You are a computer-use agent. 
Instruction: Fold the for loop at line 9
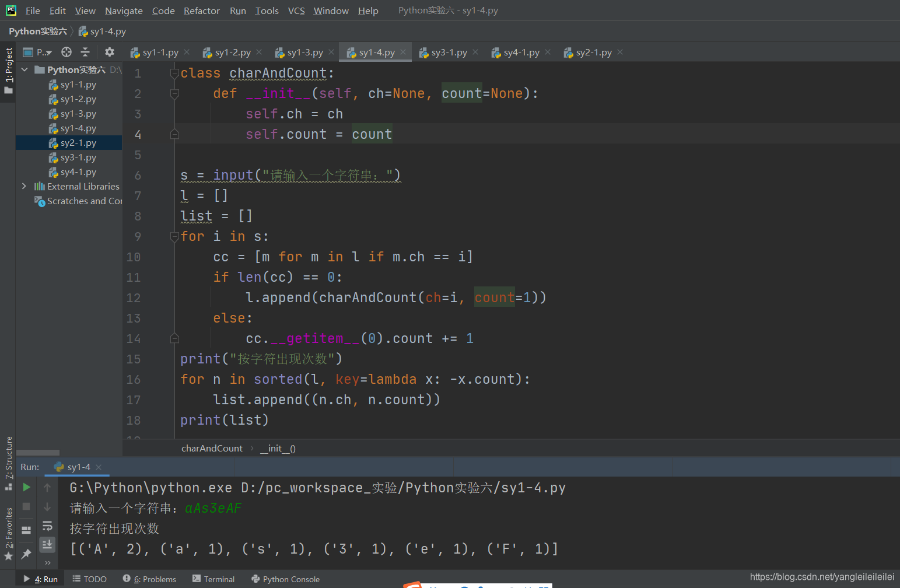coord(174,237)
